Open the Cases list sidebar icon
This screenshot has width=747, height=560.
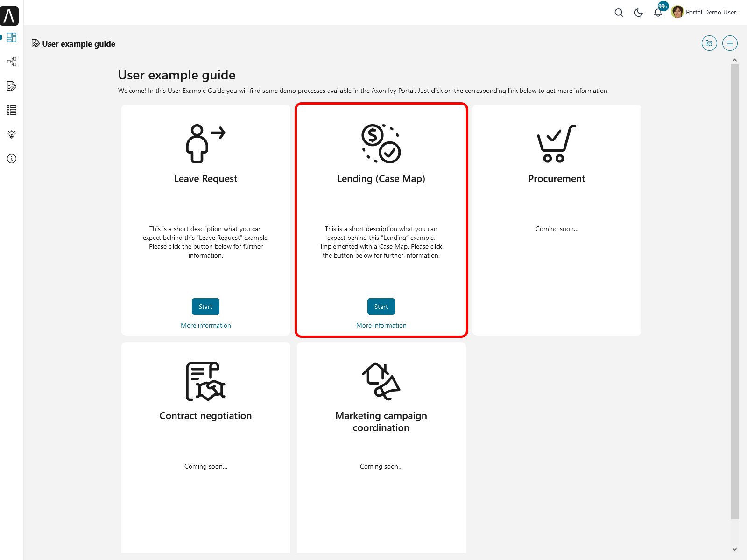click(x=12, y=110)
